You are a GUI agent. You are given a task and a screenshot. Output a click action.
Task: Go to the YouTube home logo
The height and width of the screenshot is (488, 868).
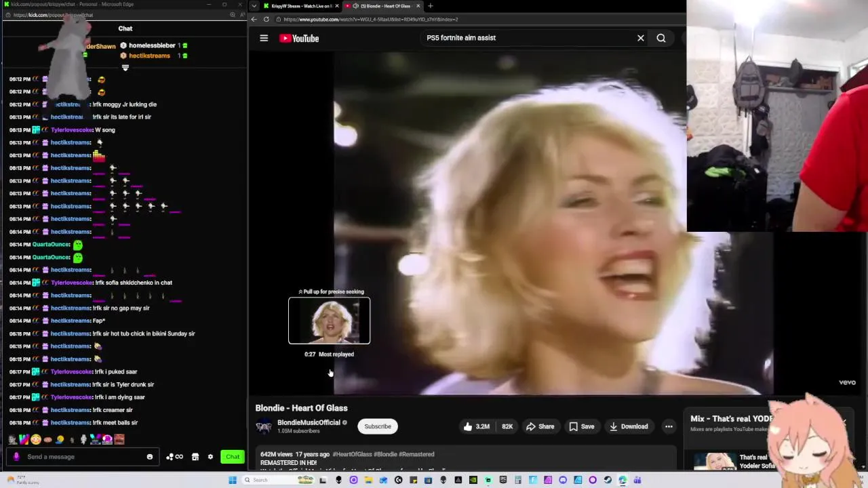tap(299, 38)
